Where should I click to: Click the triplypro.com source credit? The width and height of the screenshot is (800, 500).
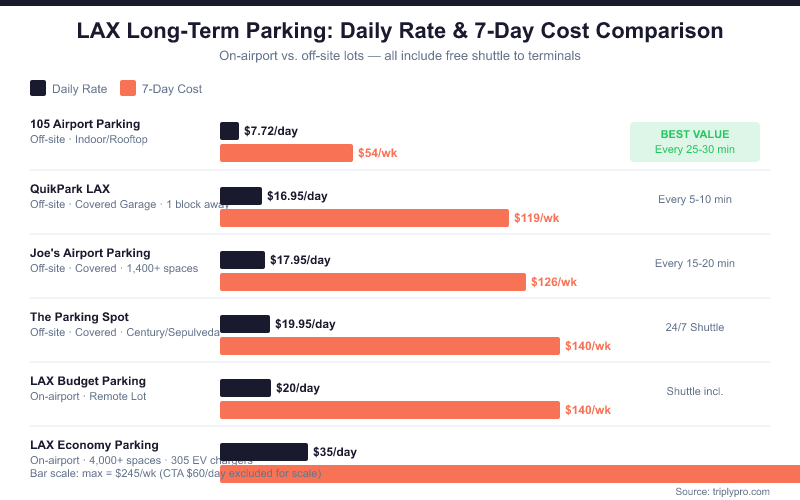click(x=722, y=491)
